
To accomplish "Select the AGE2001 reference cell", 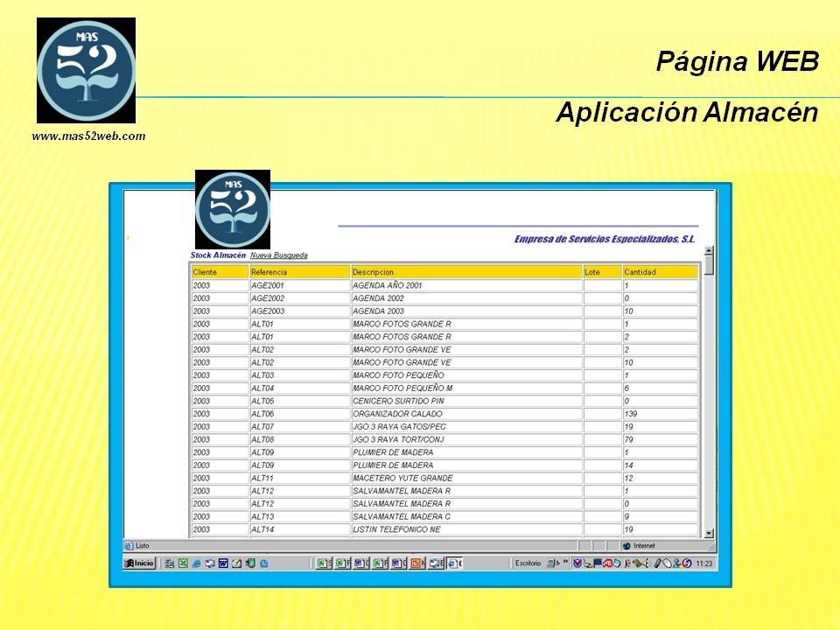I will (299, 285).
